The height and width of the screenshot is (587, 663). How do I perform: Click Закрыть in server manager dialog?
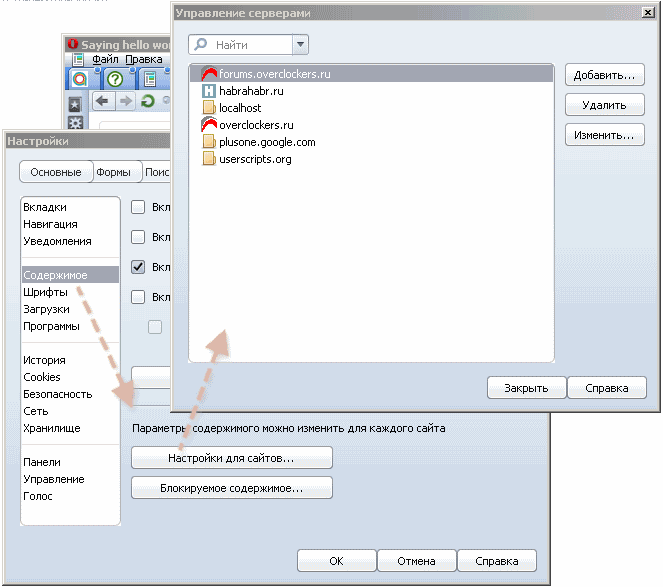coord(526,388)
